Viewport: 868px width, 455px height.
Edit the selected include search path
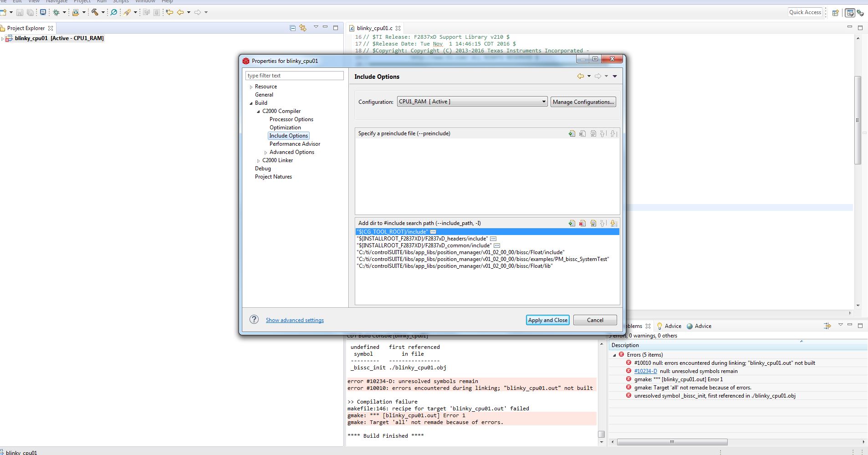click(593, 223)
